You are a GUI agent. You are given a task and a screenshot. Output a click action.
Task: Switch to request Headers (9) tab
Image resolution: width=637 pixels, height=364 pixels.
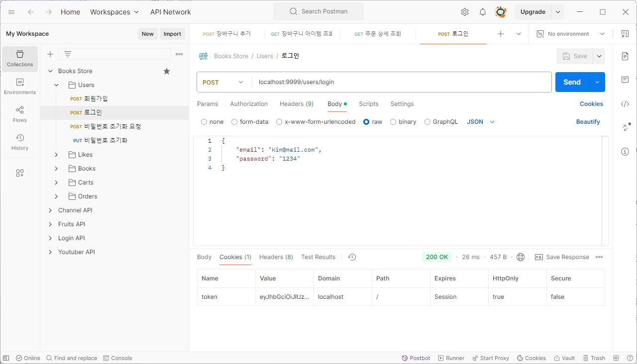tap(297, 104)
